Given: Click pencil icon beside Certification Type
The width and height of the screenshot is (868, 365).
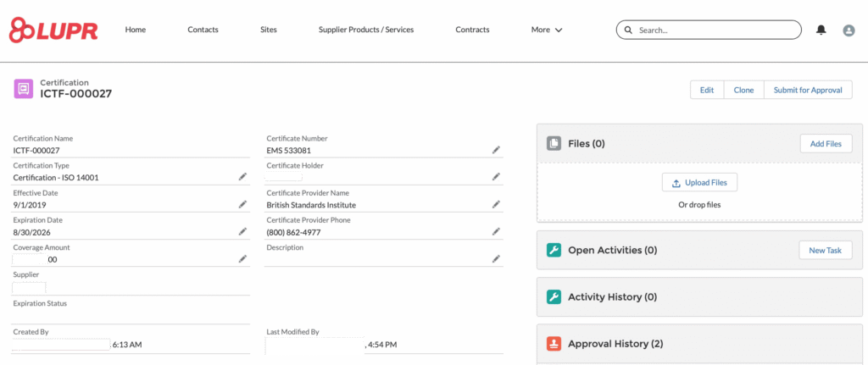Looking at the screenshot, I should 242,177.
